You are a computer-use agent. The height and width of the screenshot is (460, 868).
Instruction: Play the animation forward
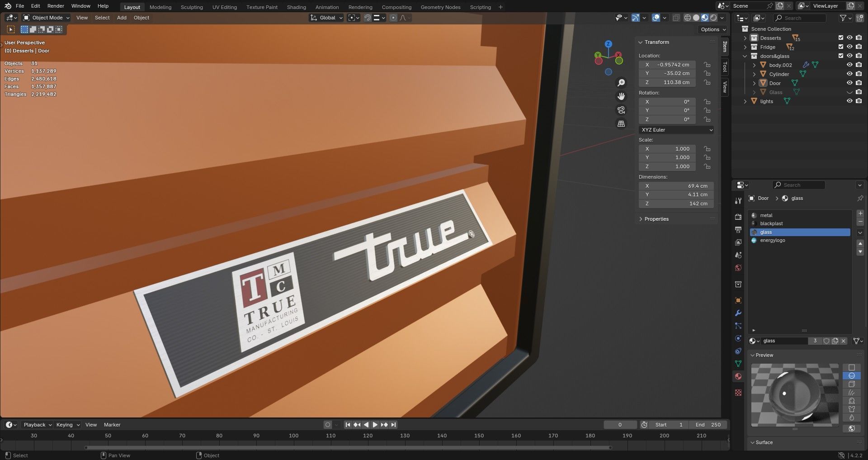click(375, 425)
